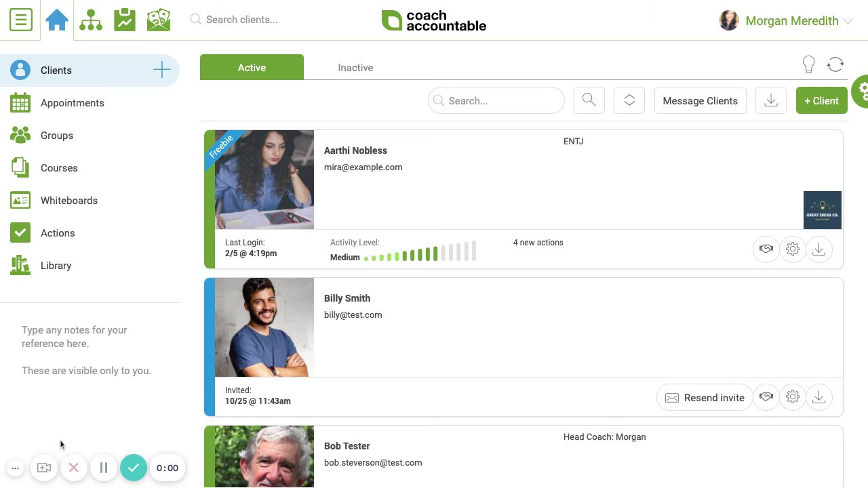The height and width of the screenshot is (488, 868).
Task: Toggle the recorder camera icon
Action: tap(44, 468)
